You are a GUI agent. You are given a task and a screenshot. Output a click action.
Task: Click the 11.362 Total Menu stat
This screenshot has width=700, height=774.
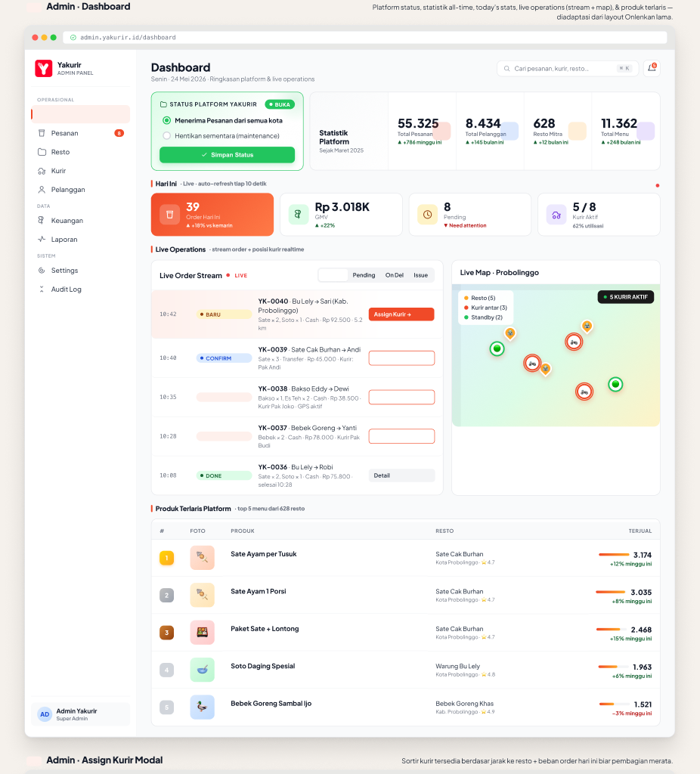tap(625, 132)
